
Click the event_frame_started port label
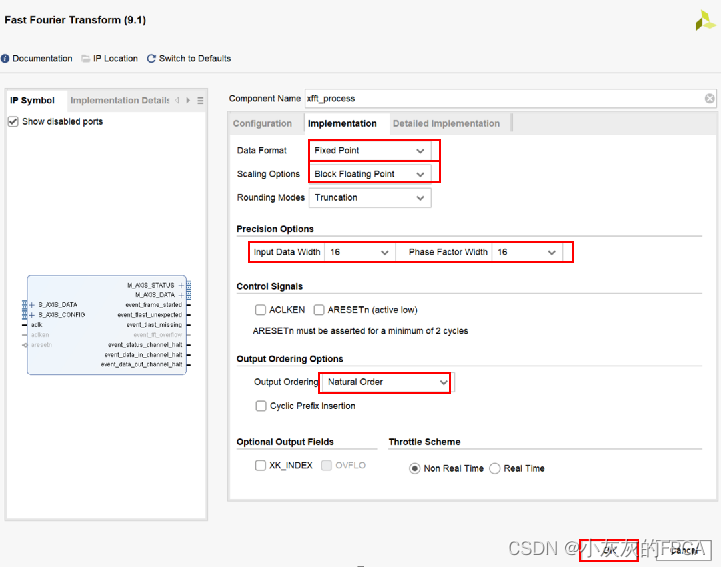point(154,305)
